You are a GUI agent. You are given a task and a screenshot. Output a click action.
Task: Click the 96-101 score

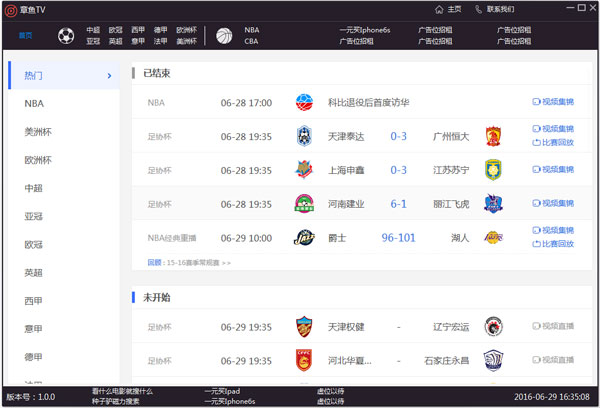pyautogui.click(x=398, y=238)
